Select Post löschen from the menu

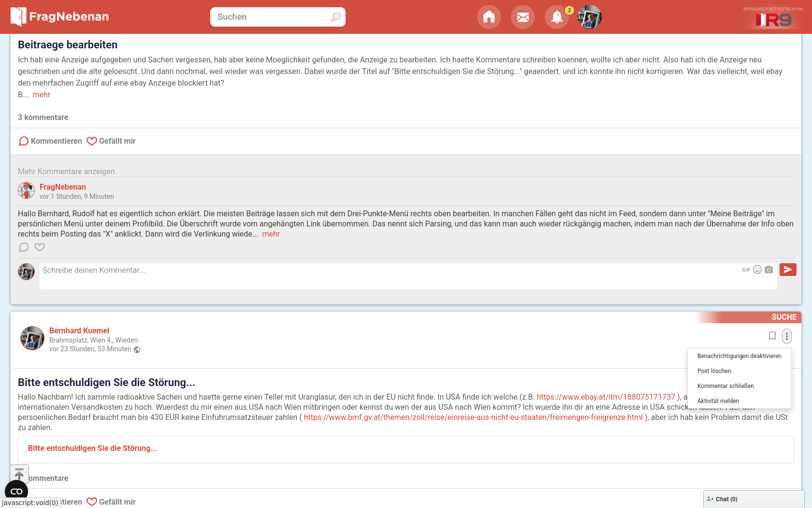click(714, 371)
